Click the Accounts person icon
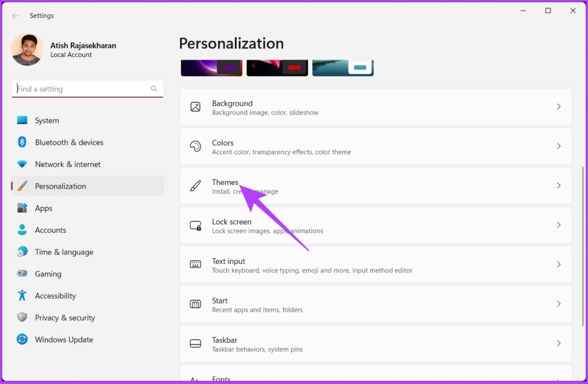Image resolution: width=588 pixels, height=384 pixels. [x=22, y=230]
